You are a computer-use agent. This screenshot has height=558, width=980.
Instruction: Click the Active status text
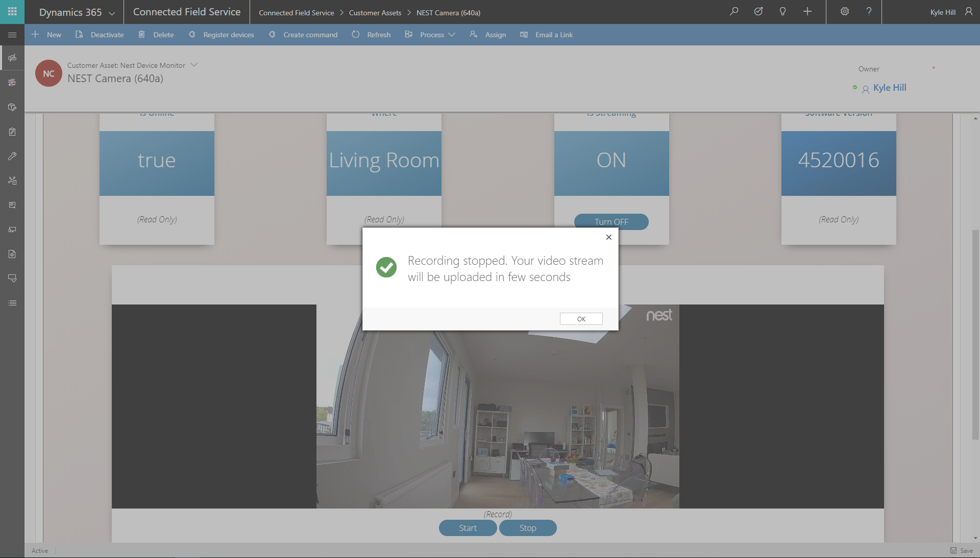[40, 551]
